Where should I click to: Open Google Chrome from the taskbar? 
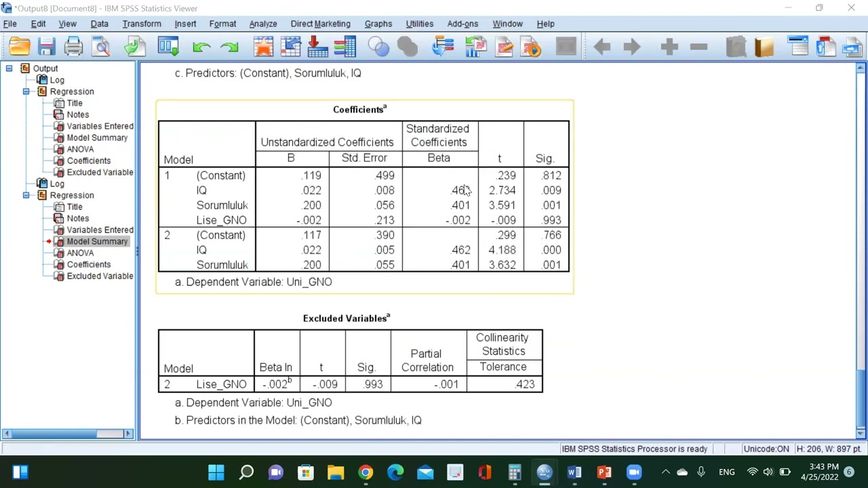[x=366, y=472]
